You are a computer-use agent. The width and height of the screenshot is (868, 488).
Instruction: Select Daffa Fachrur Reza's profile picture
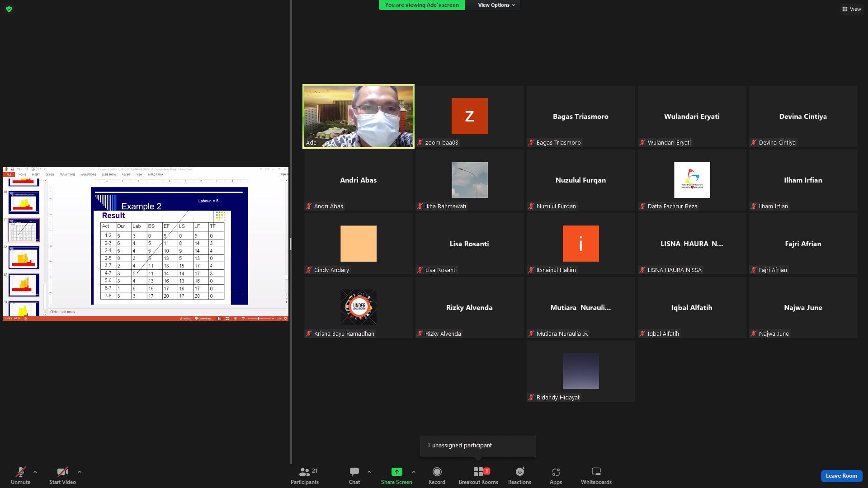[692, 180]
